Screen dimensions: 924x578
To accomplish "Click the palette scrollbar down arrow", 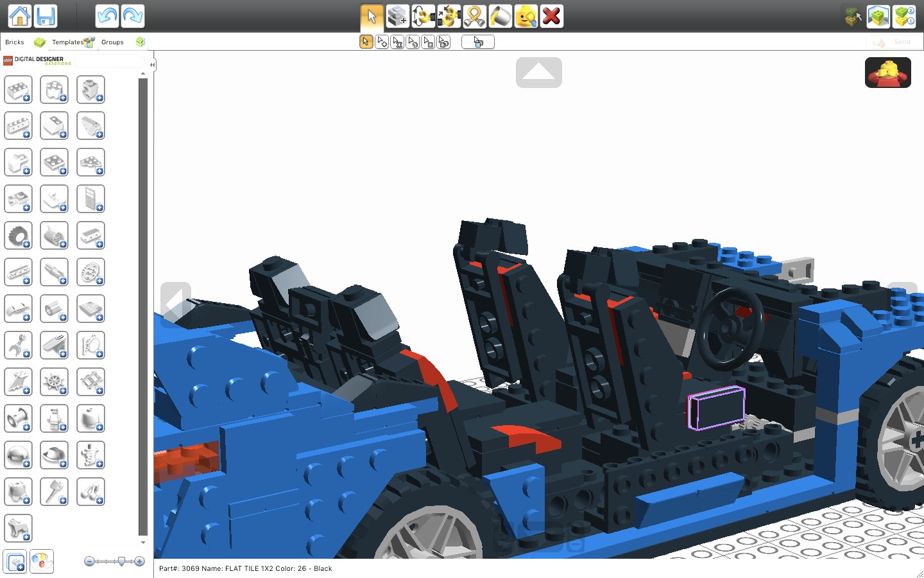I will coord(143,543).
